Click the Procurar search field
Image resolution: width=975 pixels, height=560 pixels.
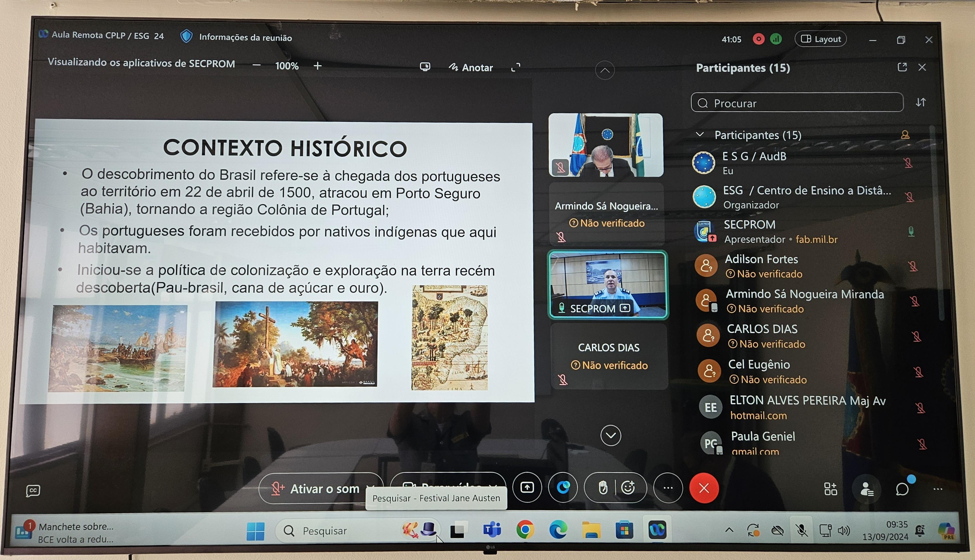[796, 103]
